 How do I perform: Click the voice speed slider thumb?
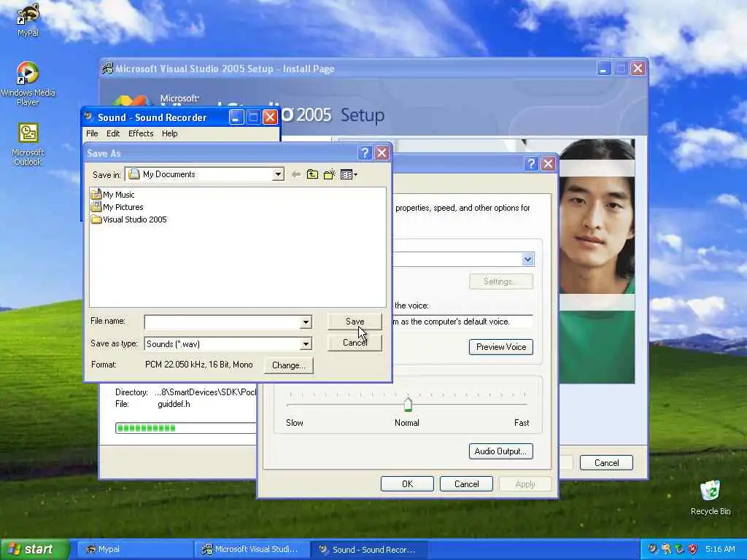(x=408, y=404)
